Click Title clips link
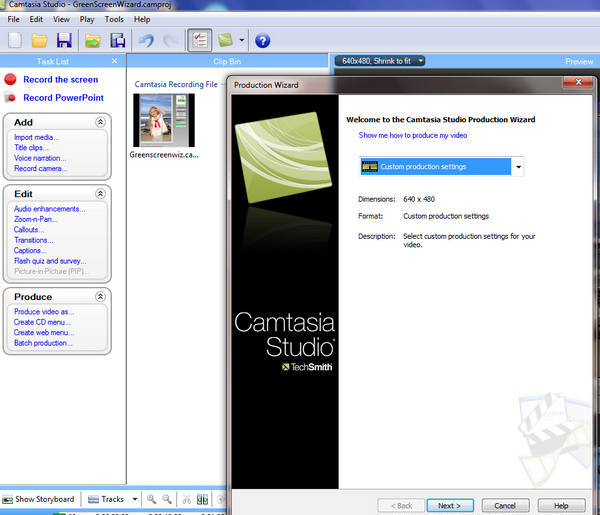 pos(31,147)
